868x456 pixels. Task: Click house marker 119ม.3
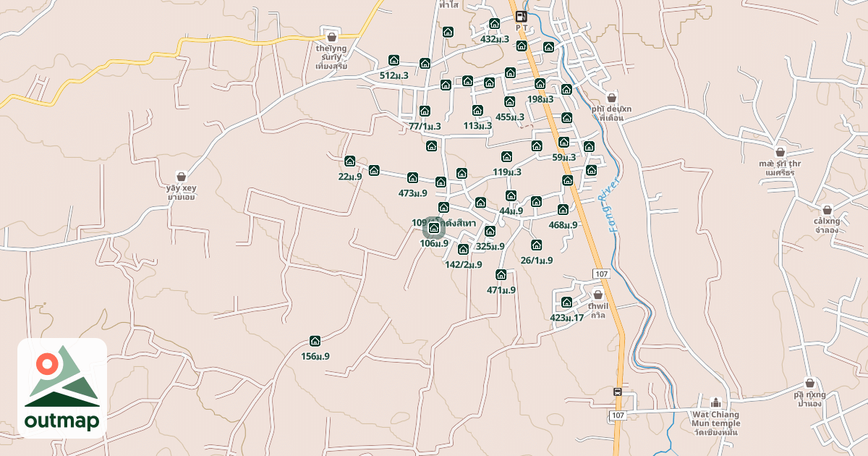pyautogui.click(x=507, y=157)
